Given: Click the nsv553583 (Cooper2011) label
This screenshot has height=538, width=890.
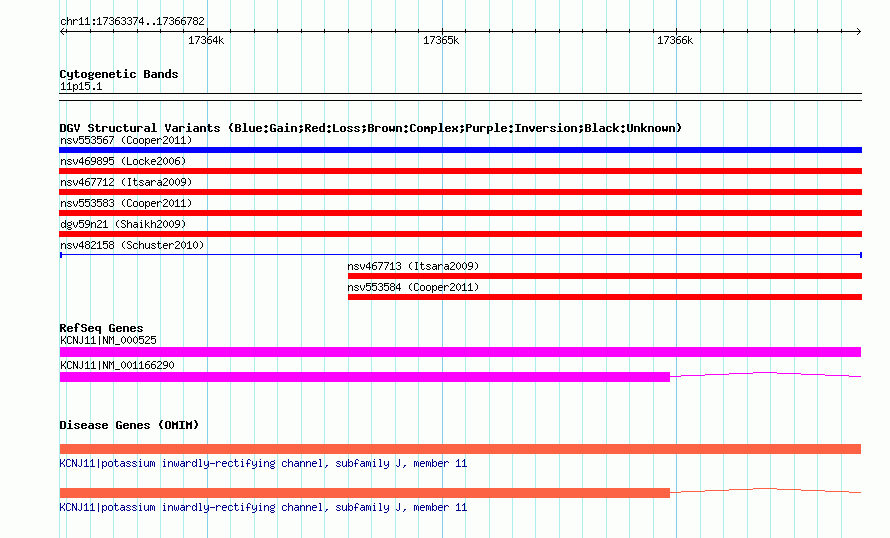Looking at the screenshot, I should click(126, 203).
